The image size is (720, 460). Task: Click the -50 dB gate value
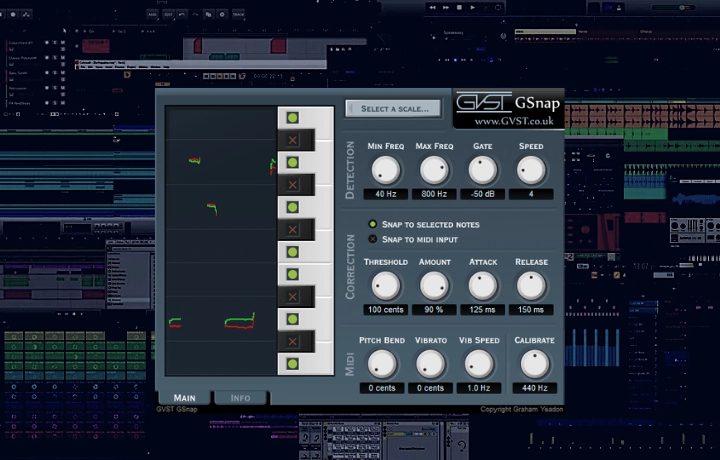tap(483, 194)
